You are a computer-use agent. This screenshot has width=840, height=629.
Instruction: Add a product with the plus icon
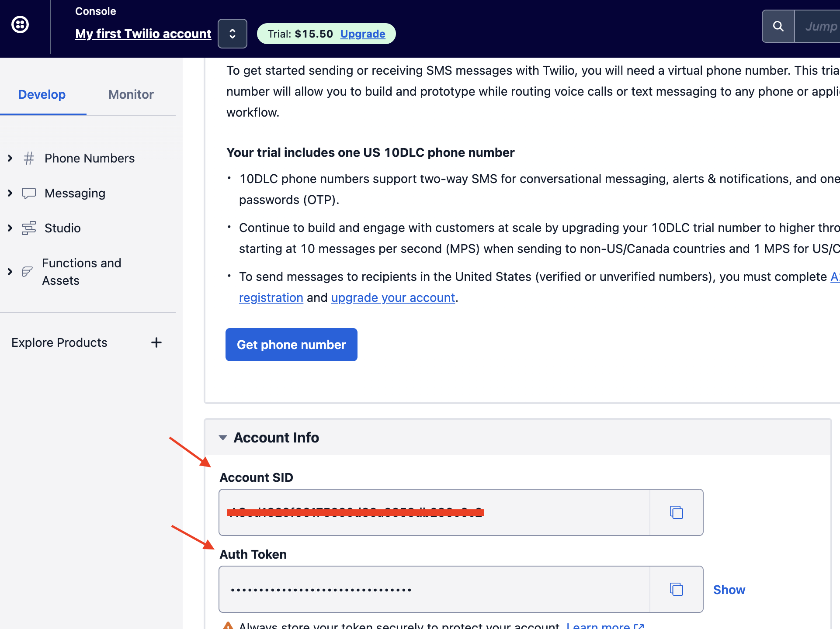(156, 342)
